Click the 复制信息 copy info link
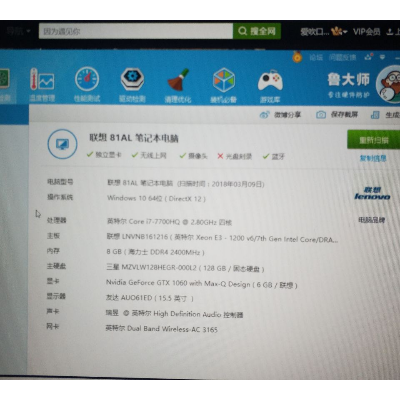 click(373, 158)
